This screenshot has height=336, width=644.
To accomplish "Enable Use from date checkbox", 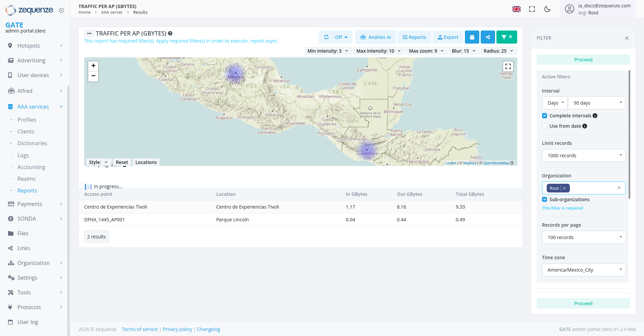I will 544,126.
